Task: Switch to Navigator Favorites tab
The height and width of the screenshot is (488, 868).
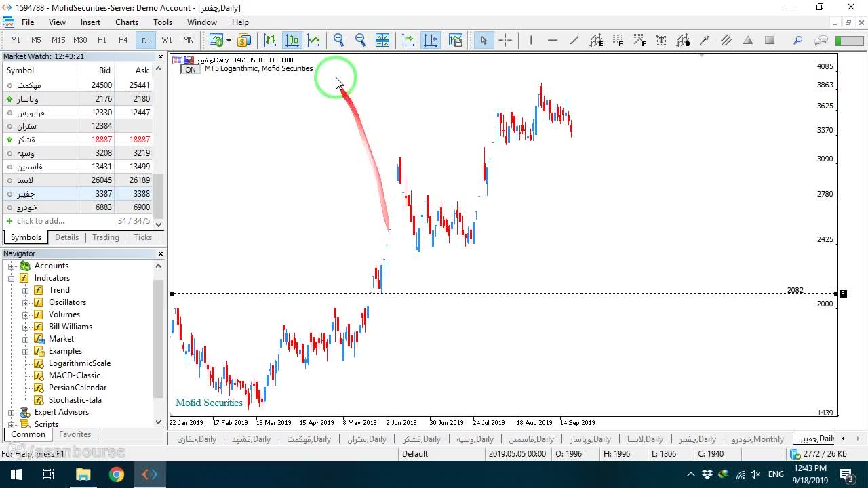Action: pos(75,434)
